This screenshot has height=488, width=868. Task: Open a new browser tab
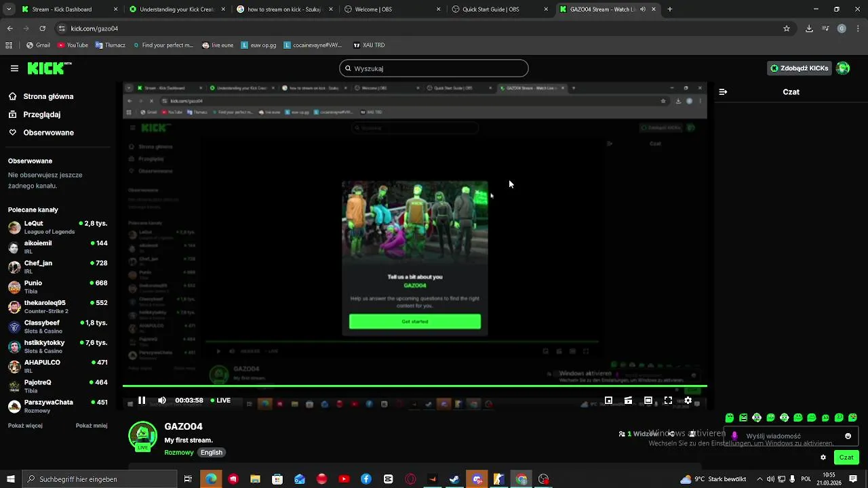670,9
